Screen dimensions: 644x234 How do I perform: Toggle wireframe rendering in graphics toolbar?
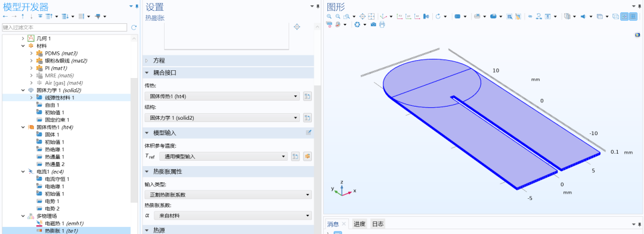615,17
